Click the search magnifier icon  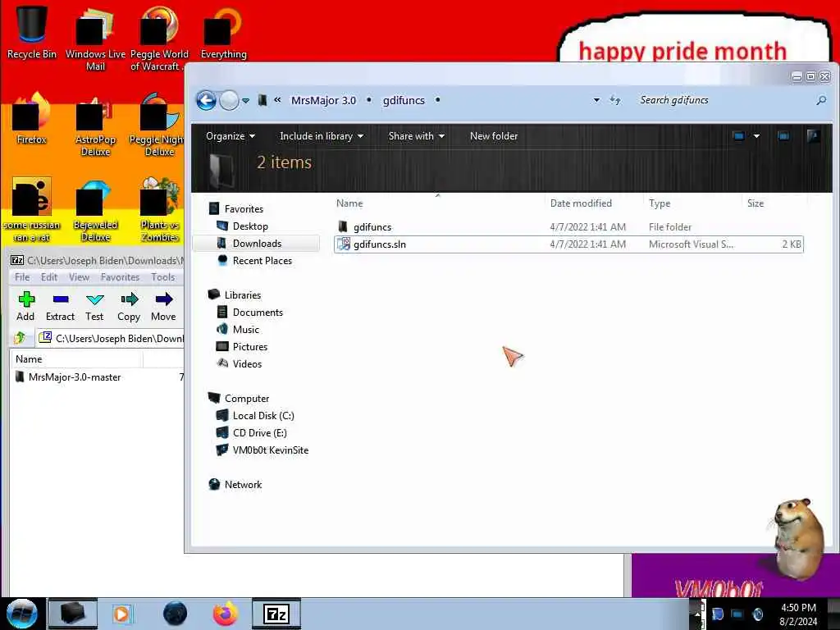[820, 100]
